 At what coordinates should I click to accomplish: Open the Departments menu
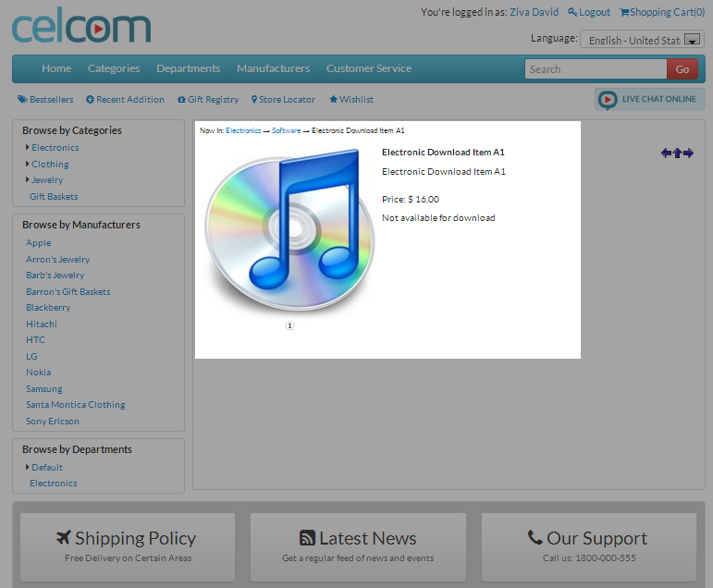click(x=189, y=68)
